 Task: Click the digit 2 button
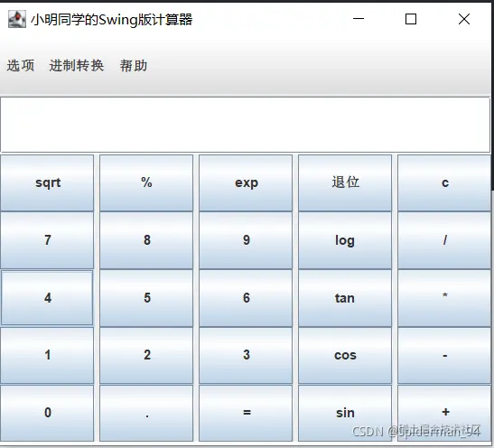(146, 355)
